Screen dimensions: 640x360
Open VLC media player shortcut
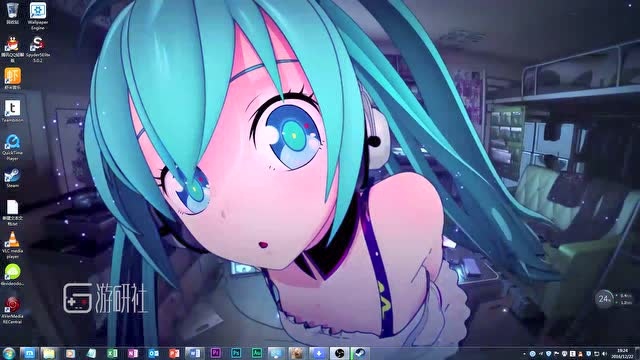click(x=13, y=245)
